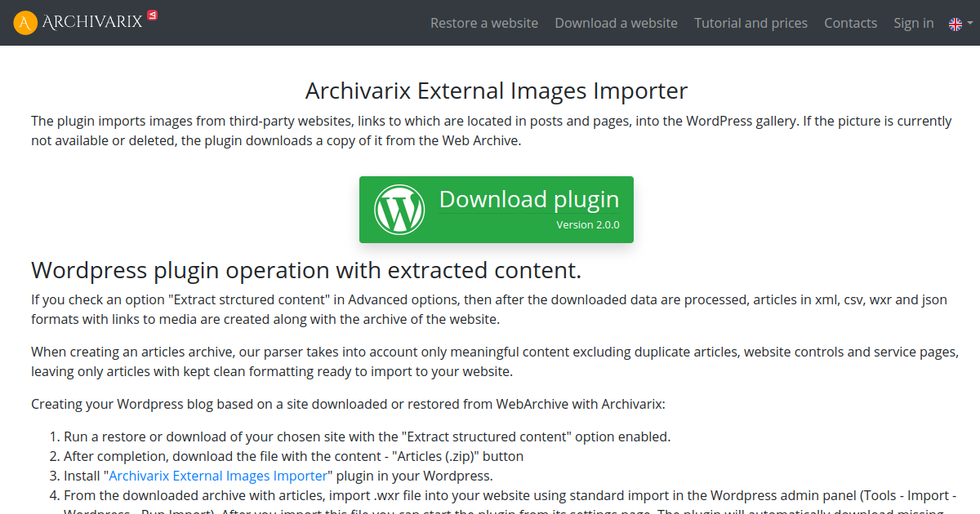Click paragraph starting 'Creating your Wordpress blog'
The width and height of the screenshot is (980, 514).
pyautogui.click(x=348, y=404)
